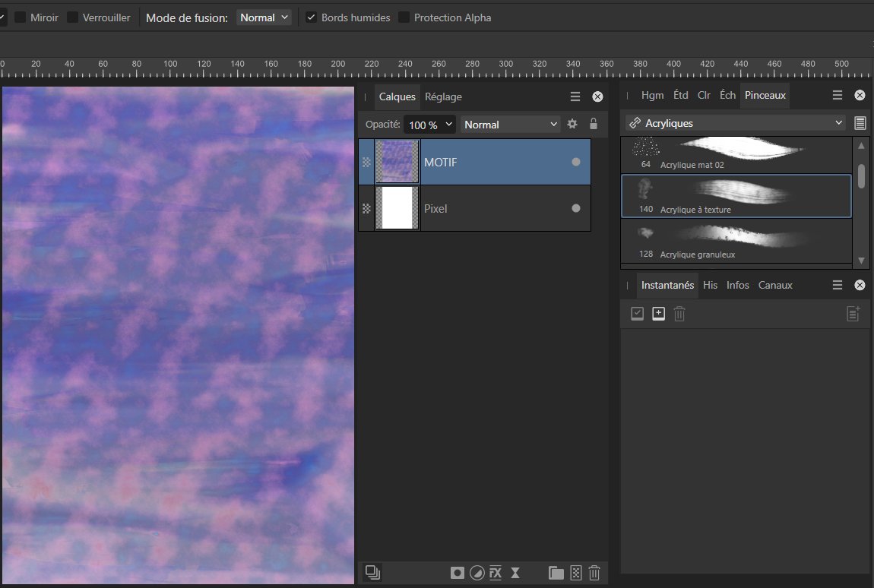Click the Edit All Layers icon
The width and height of the screenshot is (874, 588).
tap(372, 572)
